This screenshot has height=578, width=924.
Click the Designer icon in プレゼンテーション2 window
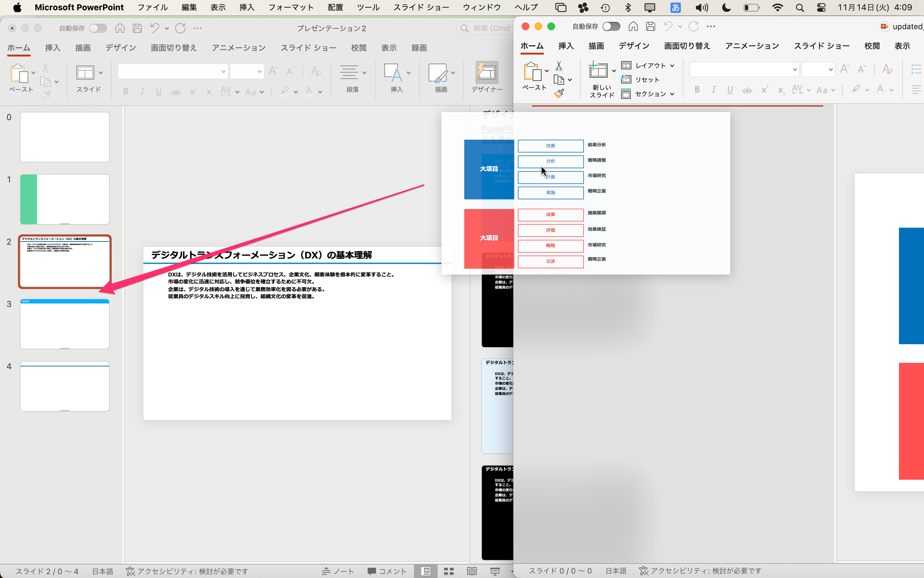coord(487,73)
